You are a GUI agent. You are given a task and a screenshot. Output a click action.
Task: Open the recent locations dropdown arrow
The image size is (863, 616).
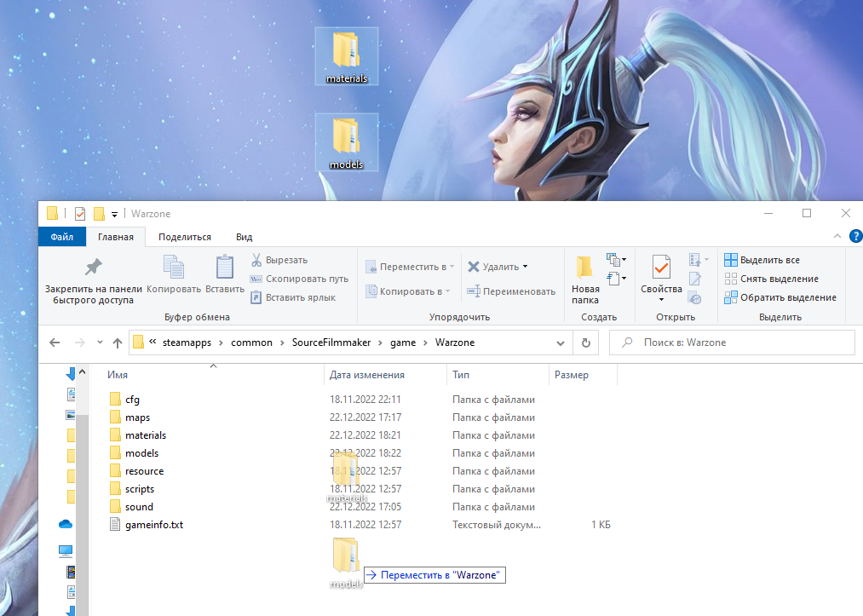pos(100,343)
